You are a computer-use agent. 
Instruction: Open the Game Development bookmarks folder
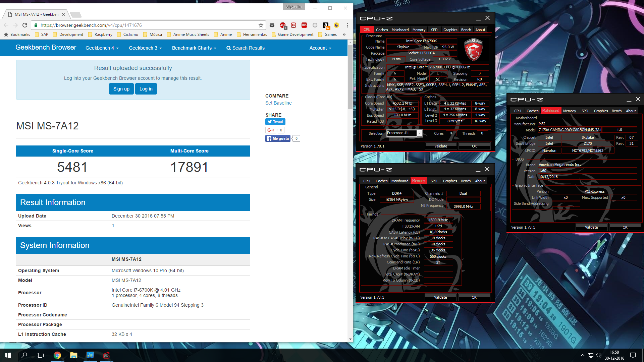tap(292, 35)
